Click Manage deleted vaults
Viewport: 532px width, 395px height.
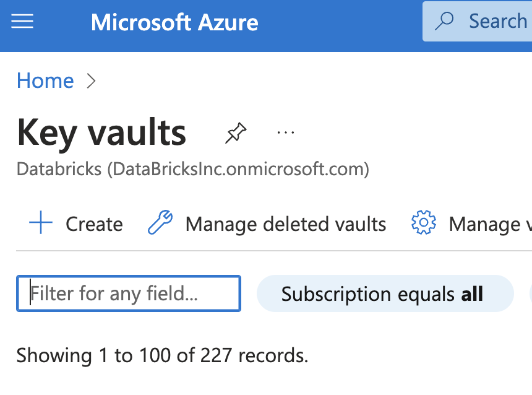pyautogui.click(x=285, y=224)
